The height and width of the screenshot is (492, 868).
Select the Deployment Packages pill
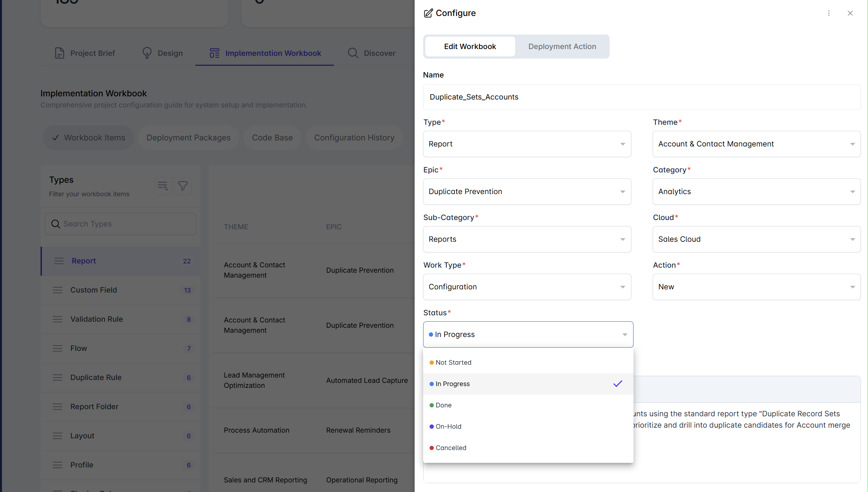coord(188,138)
